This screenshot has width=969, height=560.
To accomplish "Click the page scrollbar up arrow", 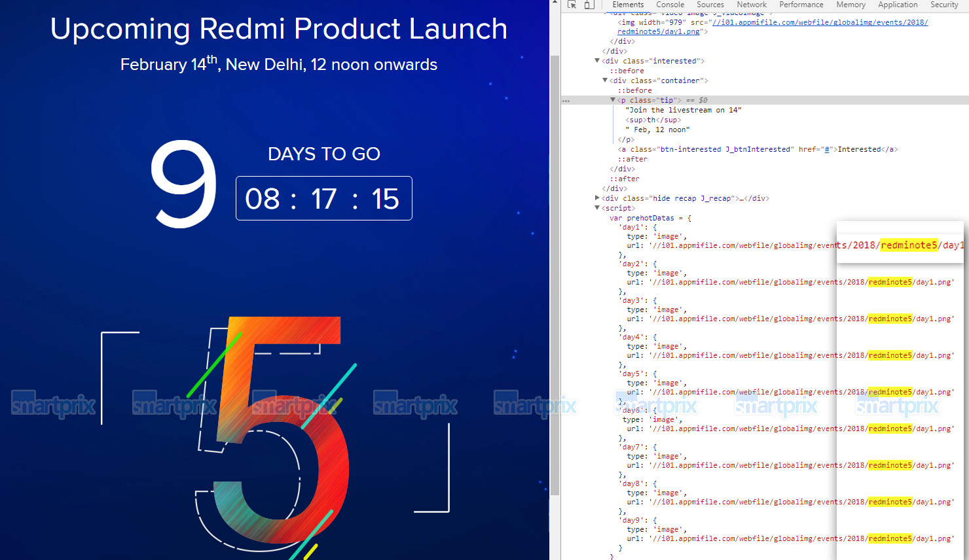I will (555, 3).
